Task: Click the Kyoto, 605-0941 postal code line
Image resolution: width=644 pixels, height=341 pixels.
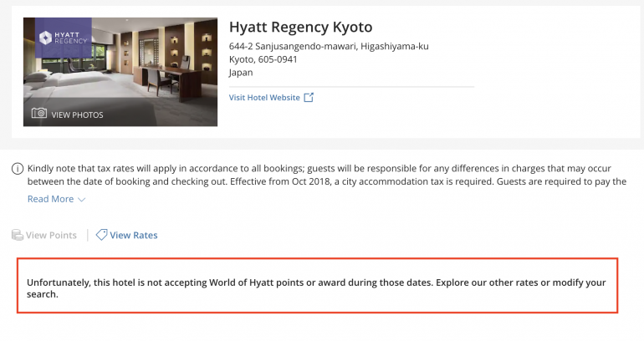Action: point(263,59)
